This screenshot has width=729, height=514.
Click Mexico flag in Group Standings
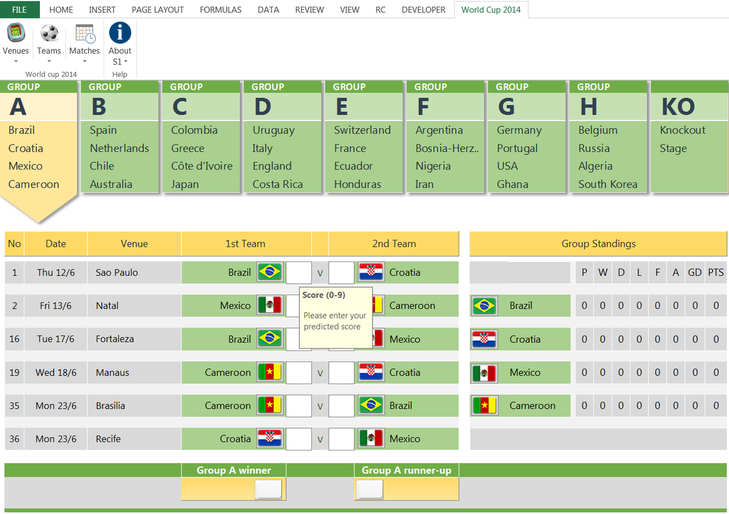[484, 372]
